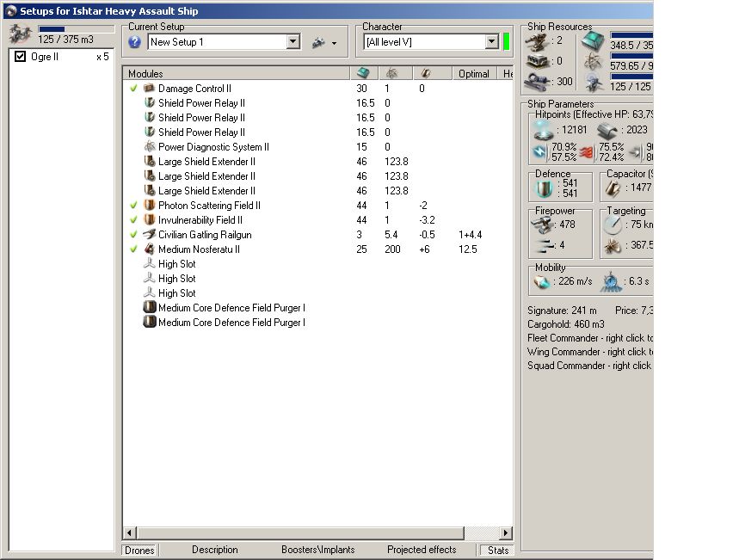This screenshot has width=739, height=560.
Task: Sort by the Modules column header
Action: [237, 73]
